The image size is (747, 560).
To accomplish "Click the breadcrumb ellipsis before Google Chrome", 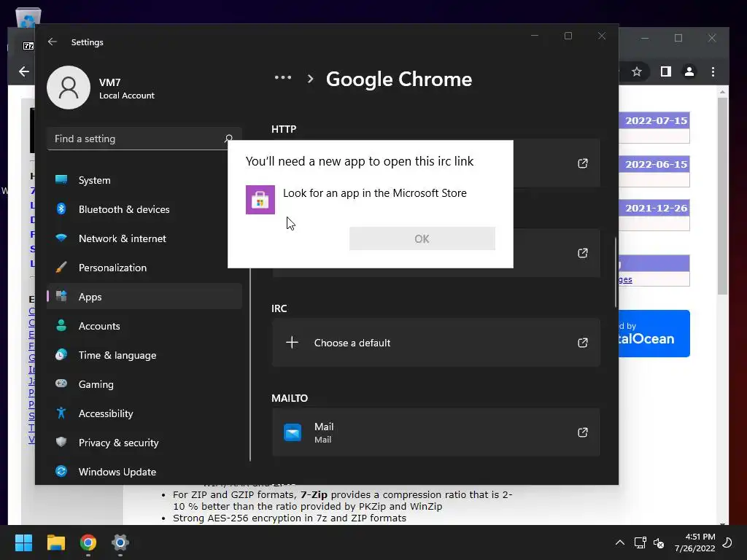I will (283, 77).
